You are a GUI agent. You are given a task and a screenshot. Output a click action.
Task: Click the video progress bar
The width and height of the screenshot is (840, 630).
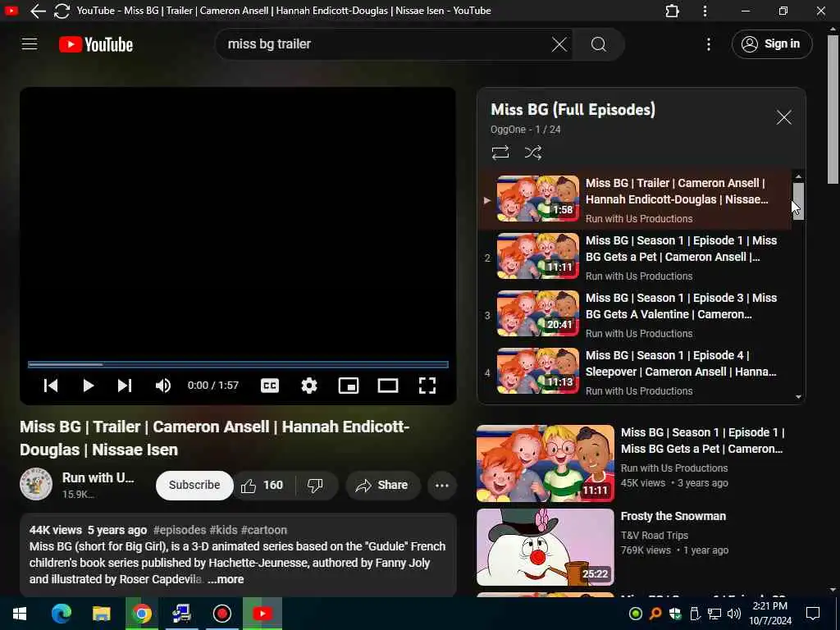(238, 364)
